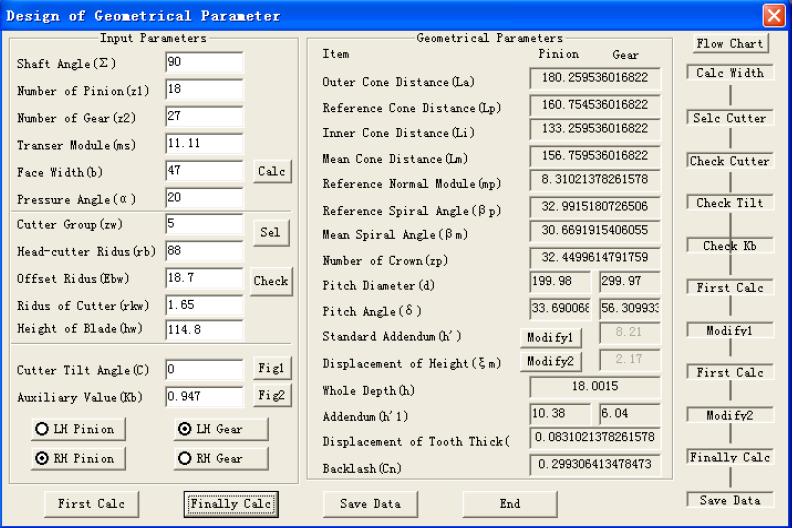Click the Pinion Addendum field 10.38

(x=560, y=414)
